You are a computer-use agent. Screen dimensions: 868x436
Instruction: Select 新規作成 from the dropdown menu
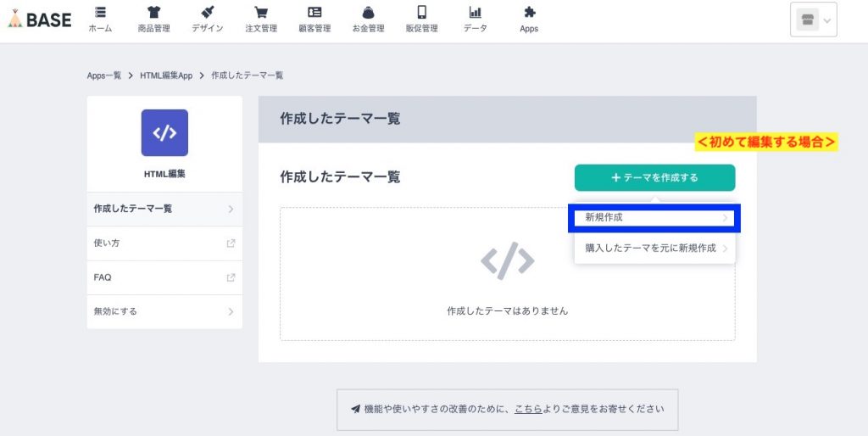654,218
